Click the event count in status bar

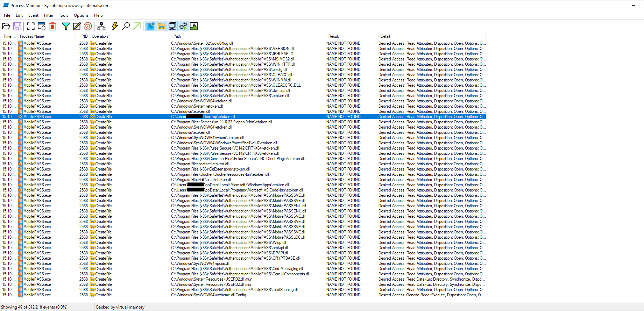click(34, 307)
